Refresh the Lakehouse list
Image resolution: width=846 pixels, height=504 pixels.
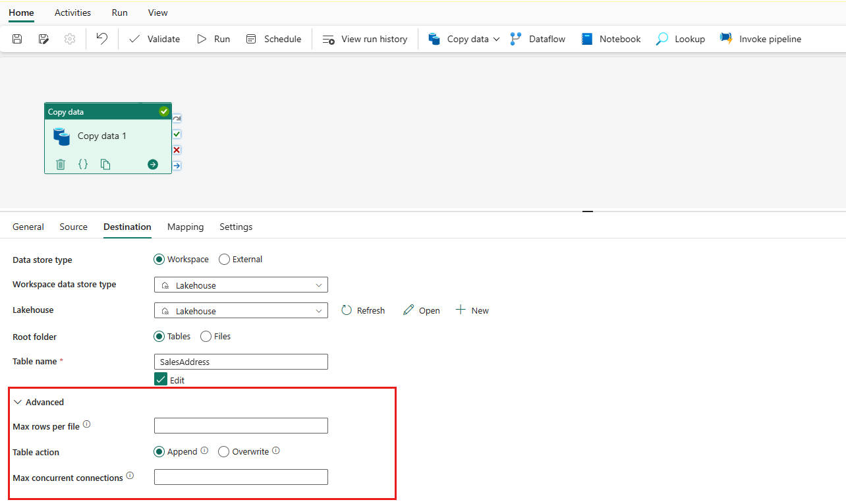pos(363,310)
